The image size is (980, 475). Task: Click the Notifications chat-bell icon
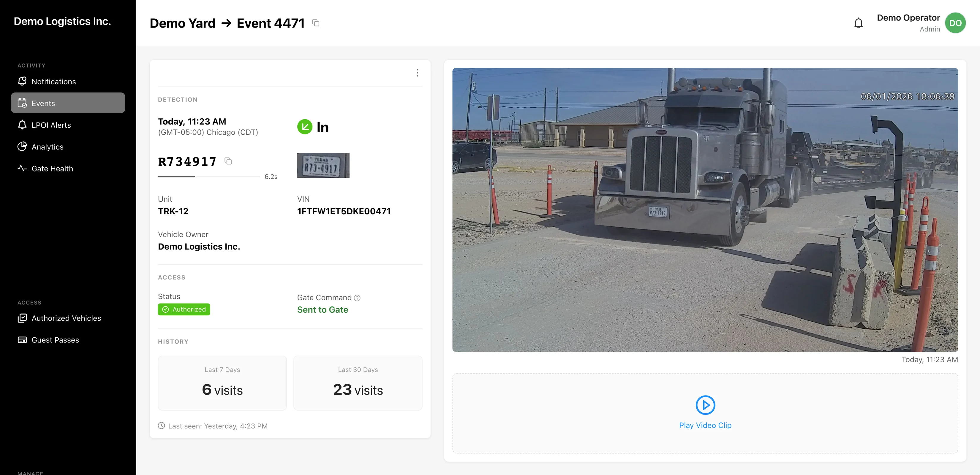(22, 81)
